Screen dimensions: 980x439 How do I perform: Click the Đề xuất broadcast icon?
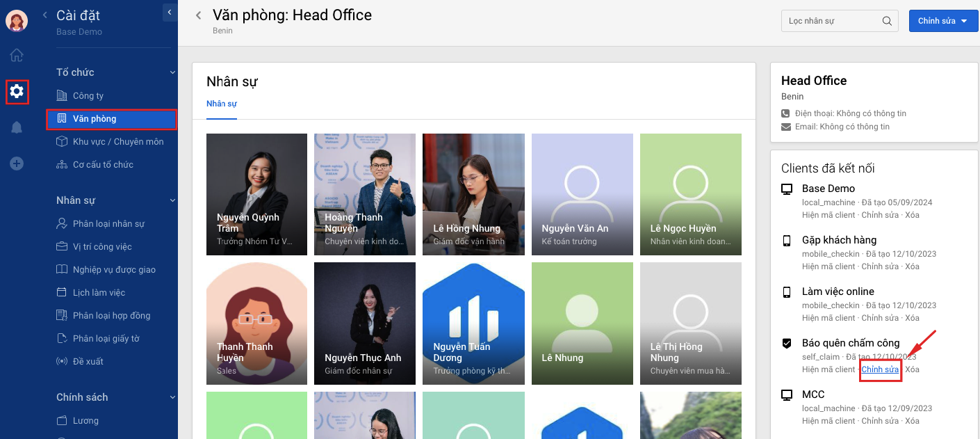(62, 361)
